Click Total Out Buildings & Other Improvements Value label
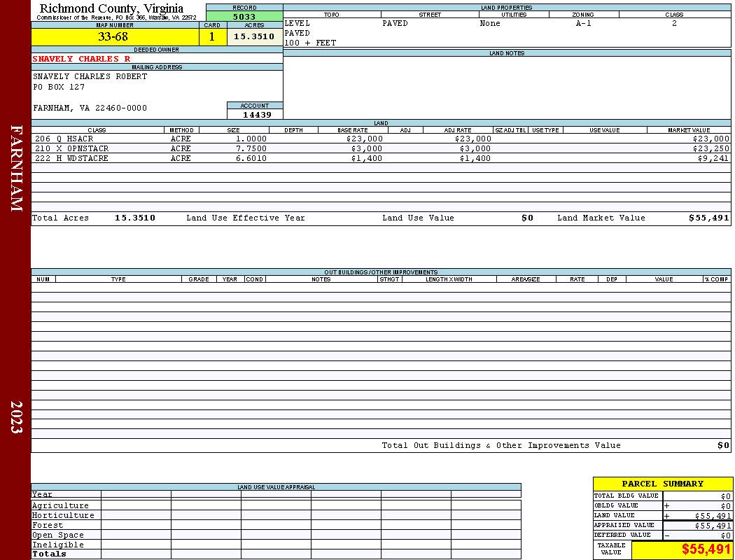This screenshot has width=735, height=560. (x=501, y=446)
